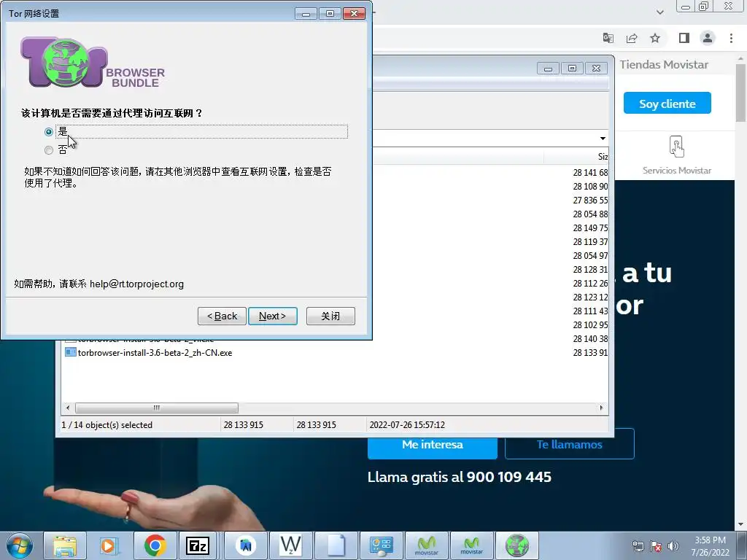The height and width of the screenshot is (560, 747).
Task: Switch to Chrome from the taskbar
Action: point(155,545)
